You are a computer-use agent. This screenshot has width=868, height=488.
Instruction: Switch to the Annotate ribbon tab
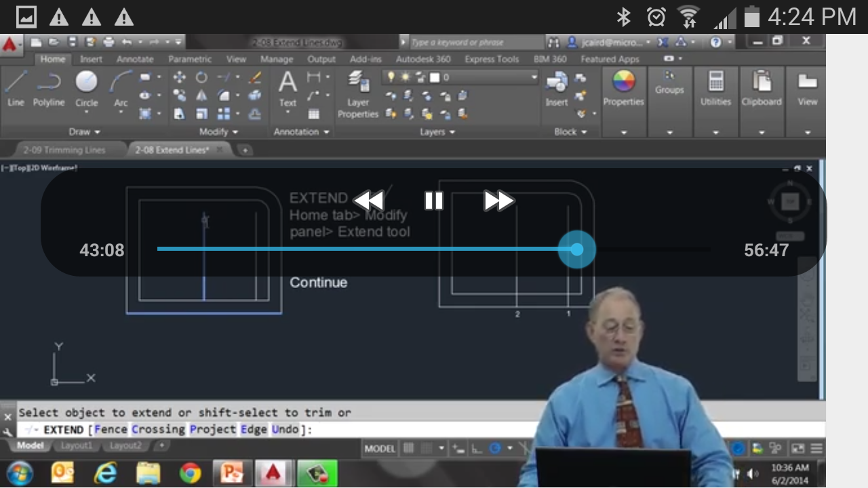point(136,59)
